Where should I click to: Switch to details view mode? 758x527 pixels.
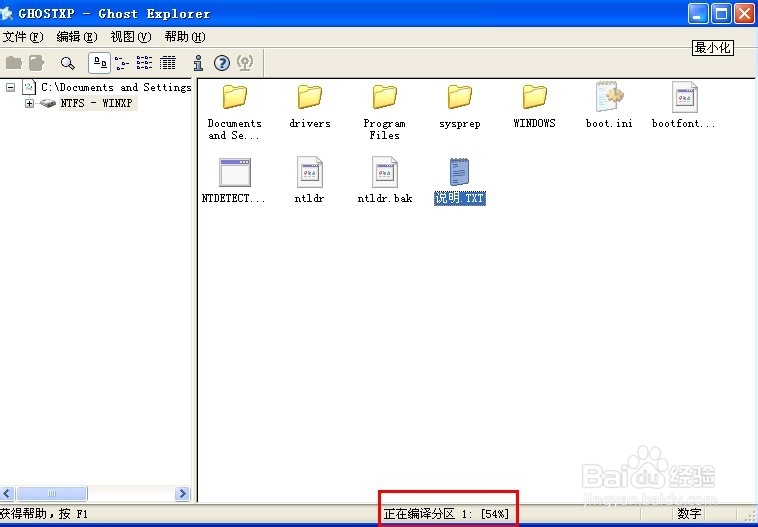tap(168, 63)
